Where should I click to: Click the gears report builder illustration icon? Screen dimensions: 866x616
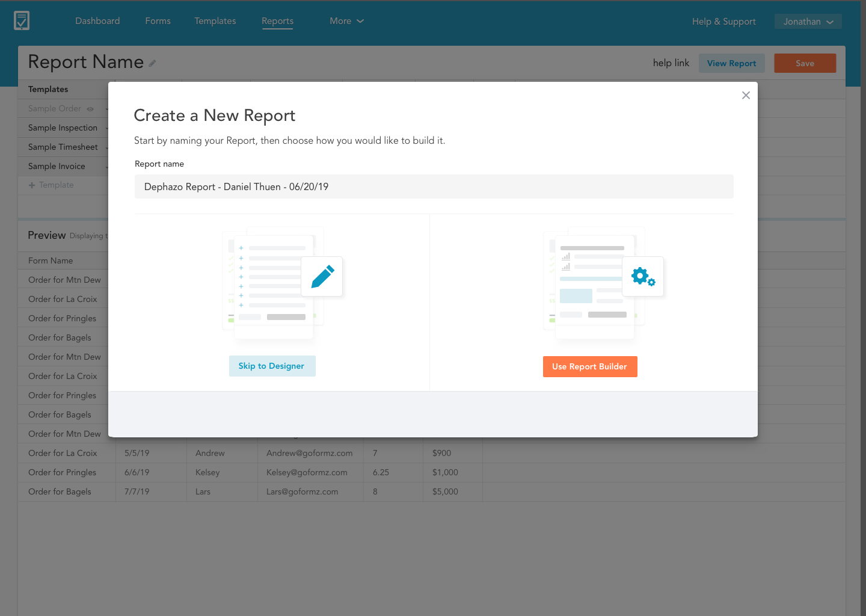643,277
